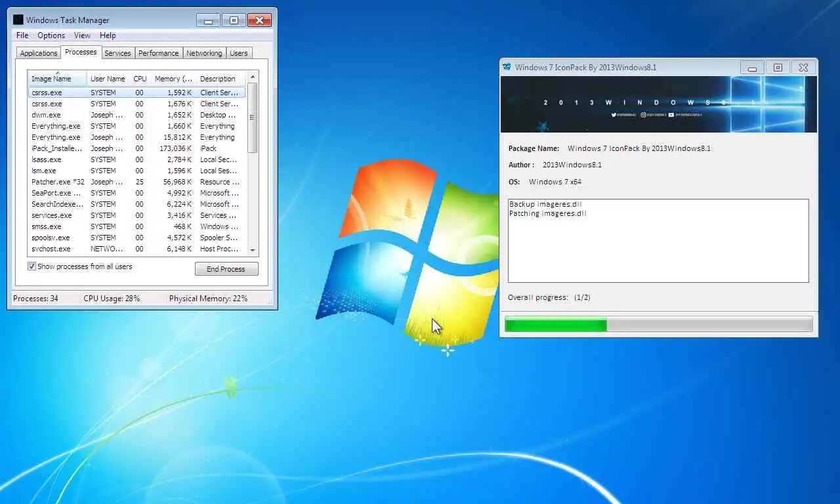840x504 pixels.
Task: Click the IconPack window title bar icon
Action: (x=507, y=67)
